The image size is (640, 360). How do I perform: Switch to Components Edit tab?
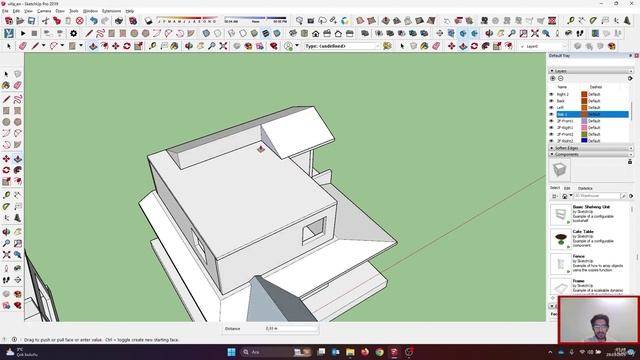[x=567, y=188]
